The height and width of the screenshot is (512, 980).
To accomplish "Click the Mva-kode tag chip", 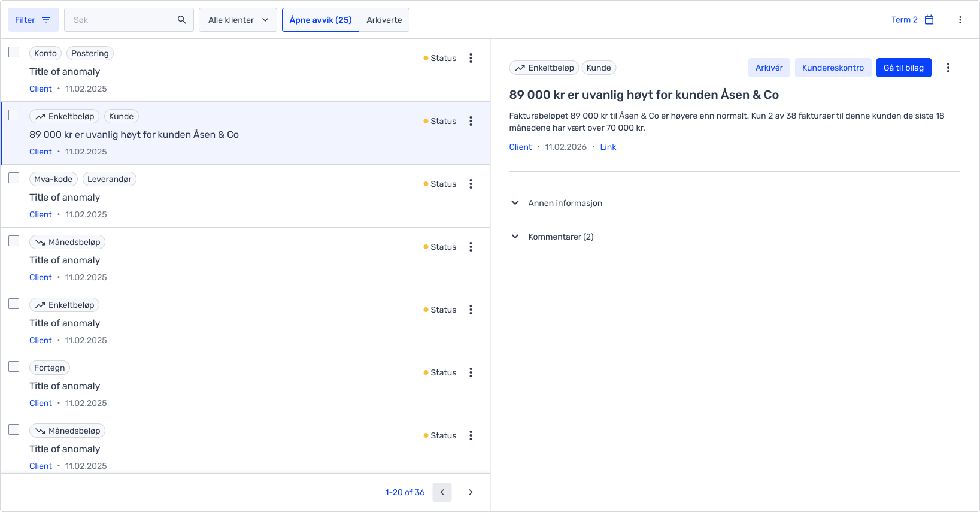I will pyautogui.click(x=53, y=179).
